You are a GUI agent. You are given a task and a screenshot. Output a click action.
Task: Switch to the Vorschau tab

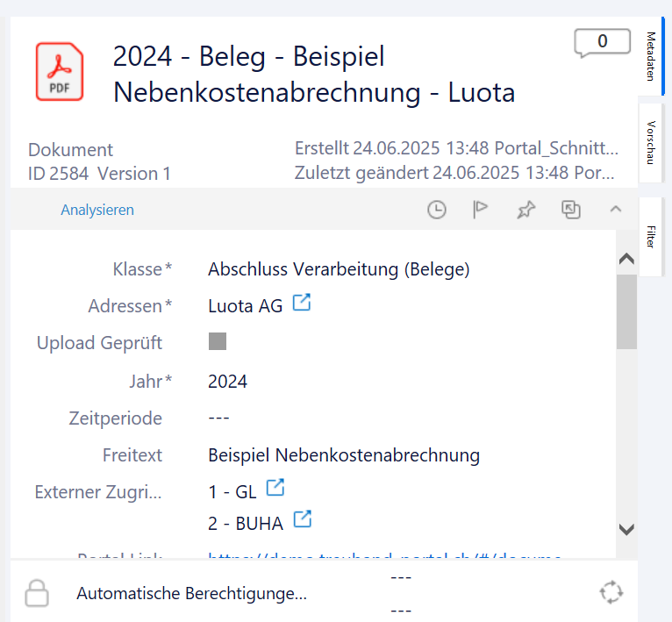[x=651, y=142]
